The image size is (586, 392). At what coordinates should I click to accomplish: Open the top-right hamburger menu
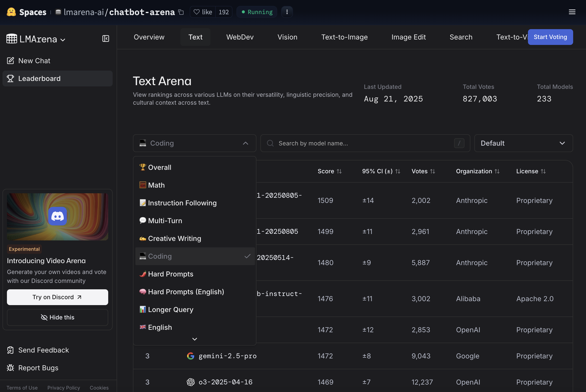(572, 12)
